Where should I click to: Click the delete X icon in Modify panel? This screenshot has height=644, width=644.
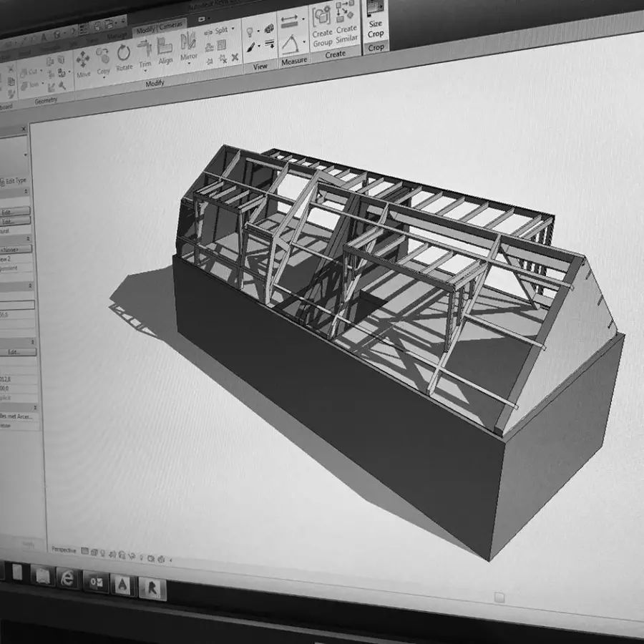[234, 57]
